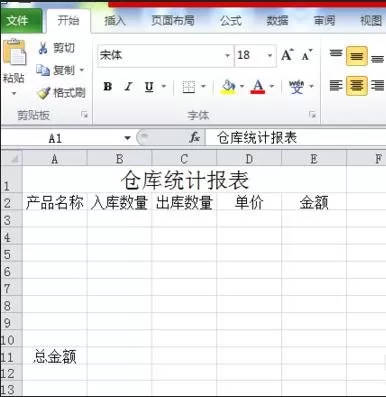Viewport: 386px width, 397px height.
Task: Select cell 金额 in row 2
Action: (314, 202)
